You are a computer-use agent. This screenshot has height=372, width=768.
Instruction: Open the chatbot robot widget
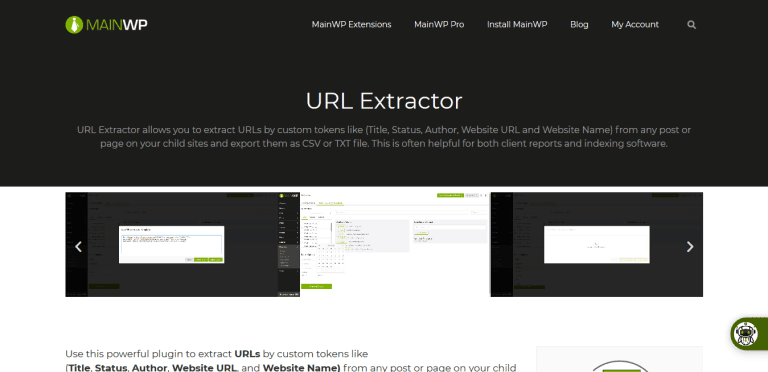pyautogui.click(x=748, y=334)
